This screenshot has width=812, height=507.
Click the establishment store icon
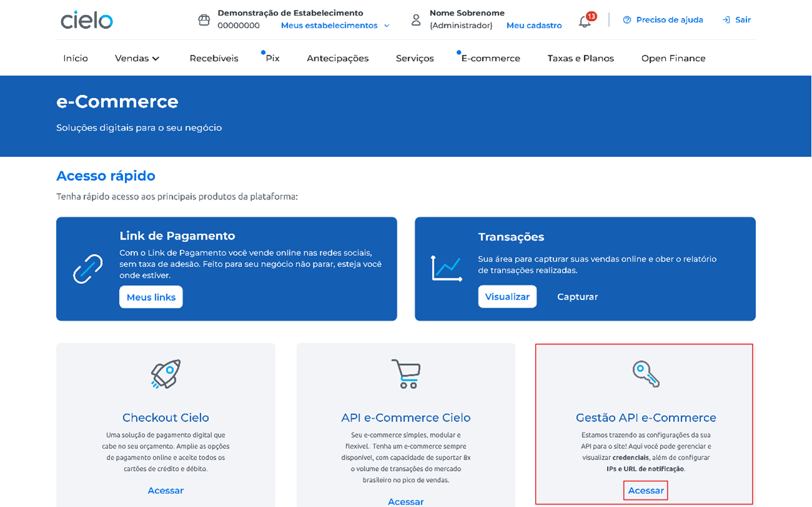(204, 19)
